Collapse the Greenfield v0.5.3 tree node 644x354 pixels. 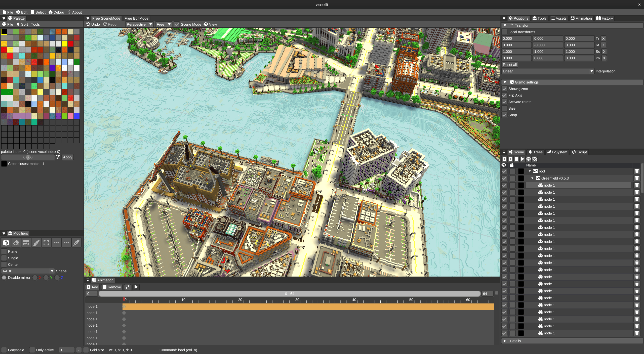pyautogui.click(x=532, y=178)
